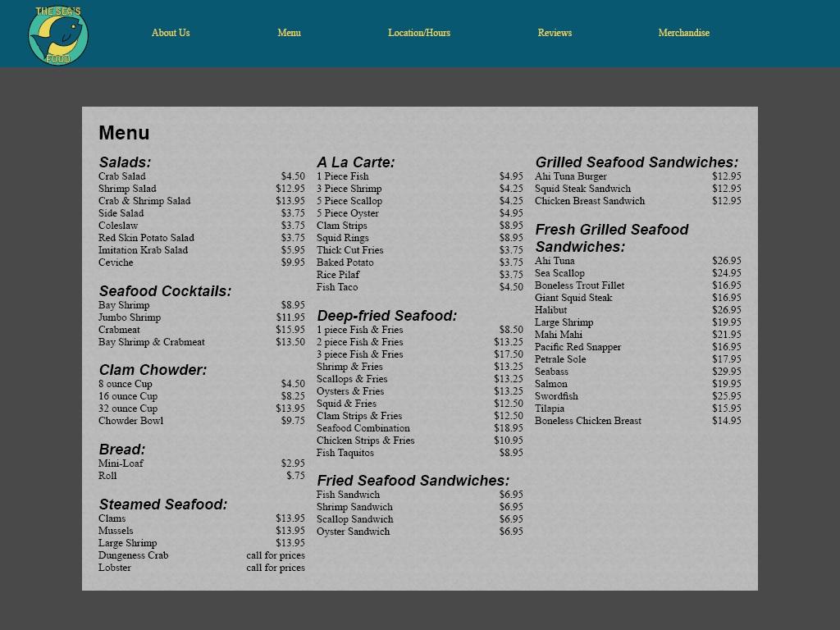Open the Merchandise nav link
This screenshot has height=630, width=840.
[x=683, y=33]
